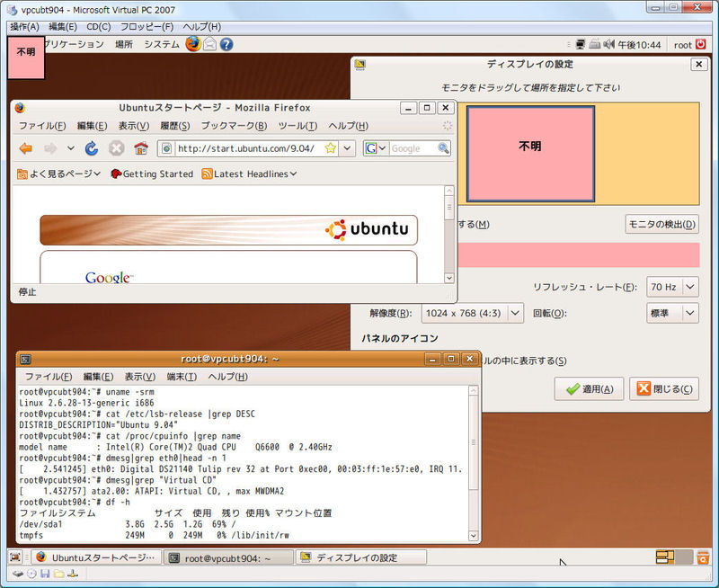The image size is (719, 588).
Task: Click the clock showing 午後10:44
Action: (x=639, y=44)
